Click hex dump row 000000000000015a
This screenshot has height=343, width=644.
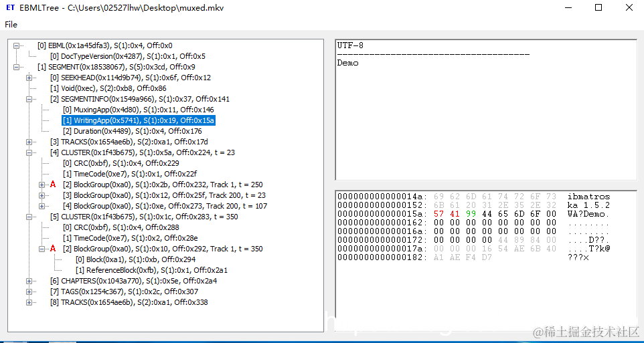(x=473, y=214)
